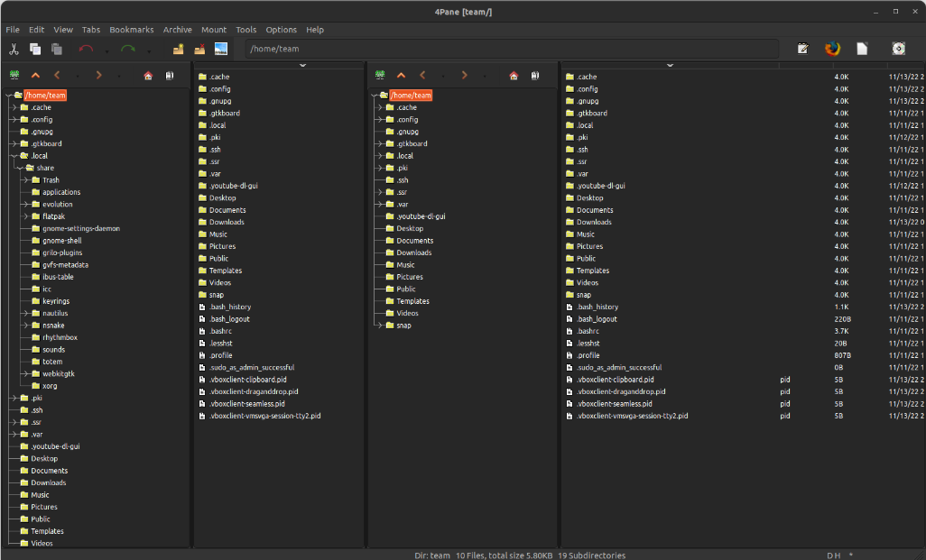Screen dimensions: 926x560
Task: Click the /home/team path input field
Action: pos(512,49)
